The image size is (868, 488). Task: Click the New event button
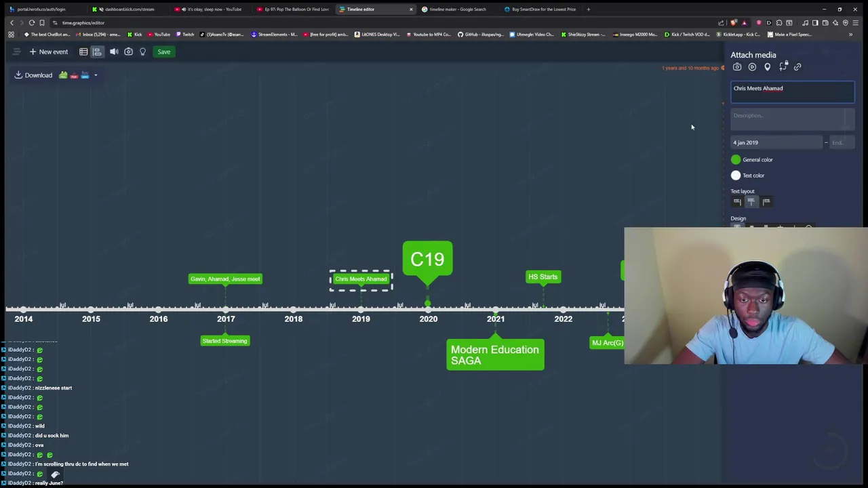click(48, 52)
